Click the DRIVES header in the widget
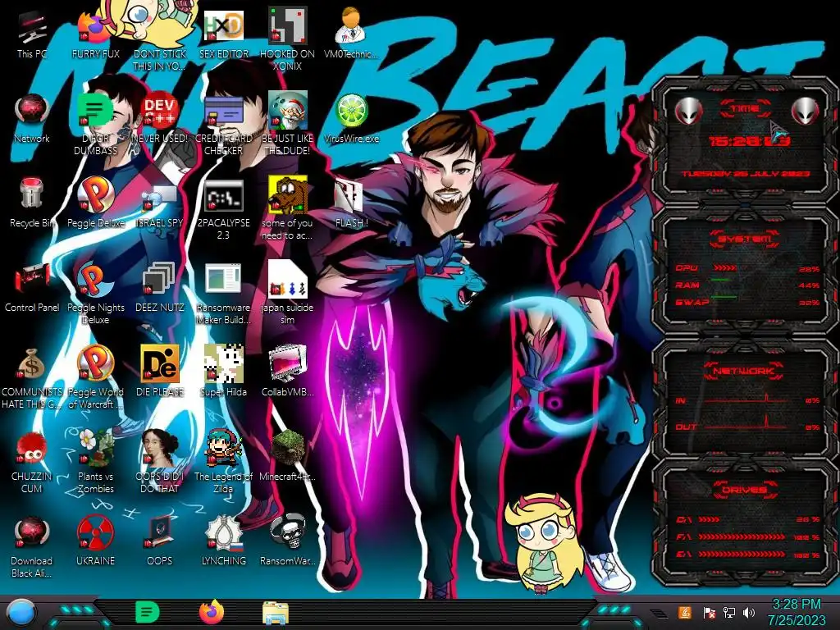 click(743, 490)
